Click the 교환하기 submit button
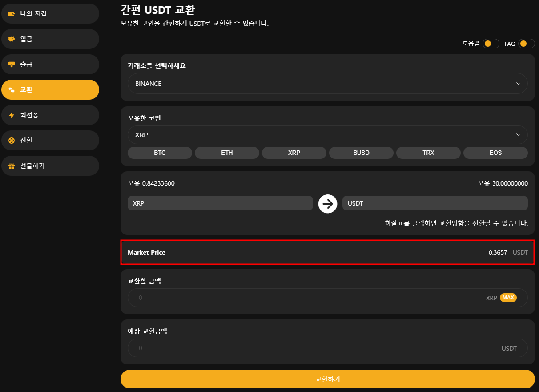This screenshot has height=392, width=539. 327,379
